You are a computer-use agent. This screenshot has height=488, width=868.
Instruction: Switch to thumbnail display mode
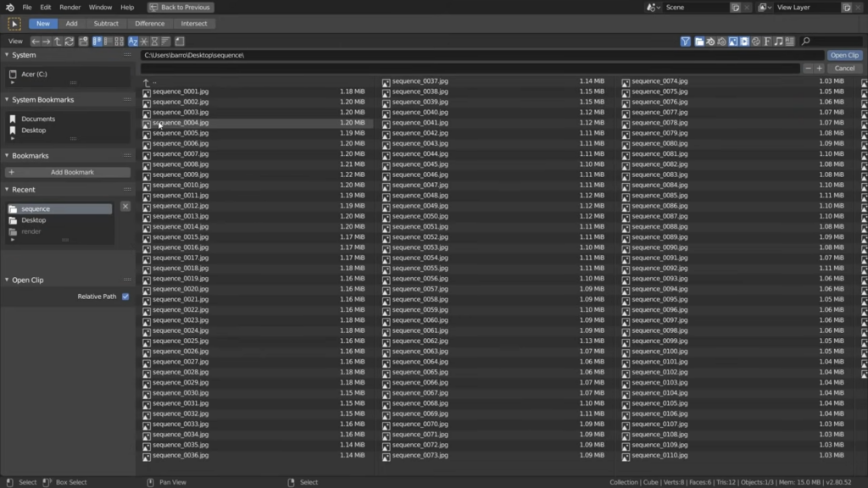(119, 42)
